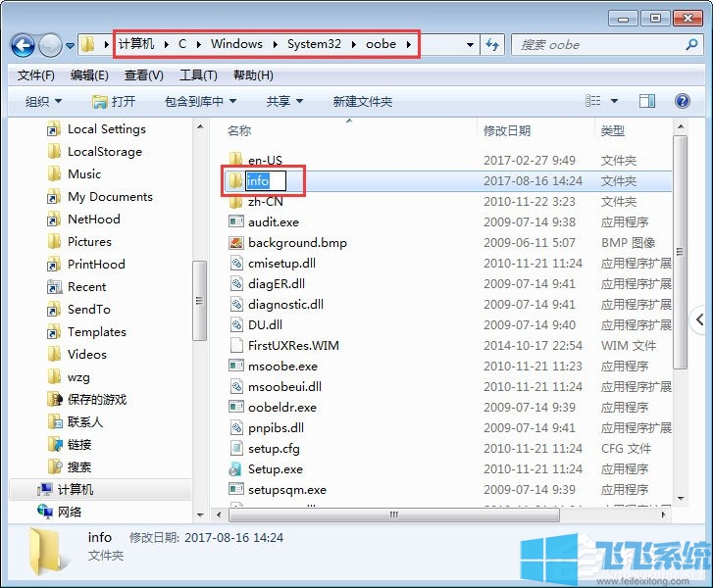Viewport: 713px width, 588px height.
Task: Open the view options dropdown arrow
Action: tap(614, 101)
